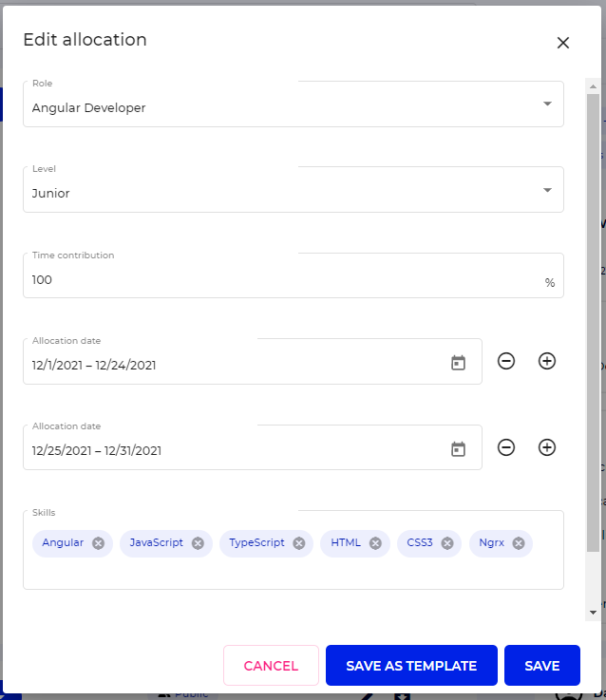Viewport: 606px width, 700px height.
Task: Remove the Ngrx skill chip
Action: 519,543
